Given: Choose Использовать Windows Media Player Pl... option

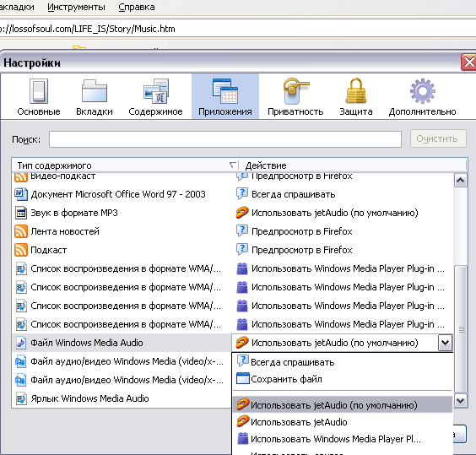Looking at the screenshot, I should click(342, 439).
